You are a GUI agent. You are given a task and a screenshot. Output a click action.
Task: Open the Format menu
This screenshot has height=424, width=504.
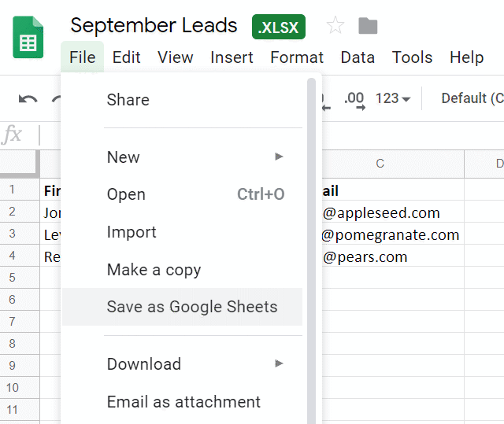pos(297,57)
